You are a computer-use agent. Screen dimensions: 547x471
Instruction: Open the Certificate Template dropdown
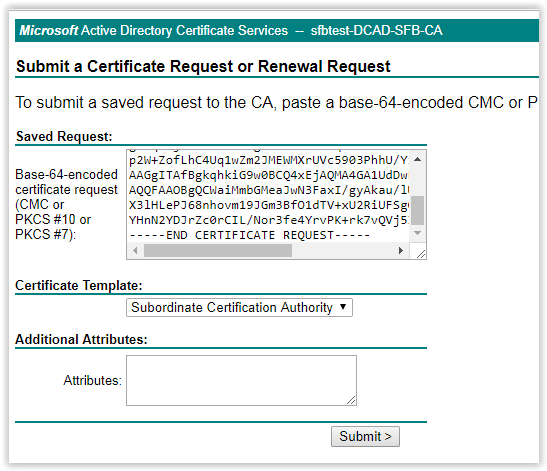239,307
